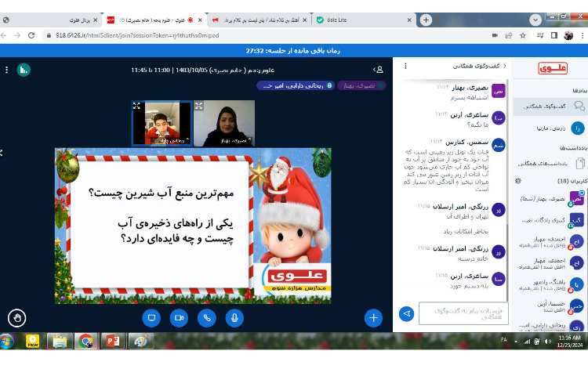This screenshot has width=588, height=376.
Task: Select public chat item in sidebar
Action: coord(550,107)
